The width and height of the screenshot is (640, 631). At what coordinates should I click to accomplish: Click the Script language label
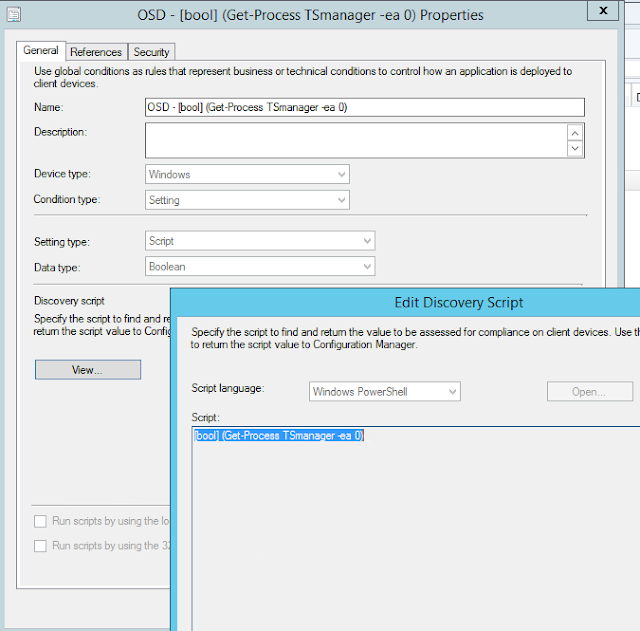click(x=228, y=388)
